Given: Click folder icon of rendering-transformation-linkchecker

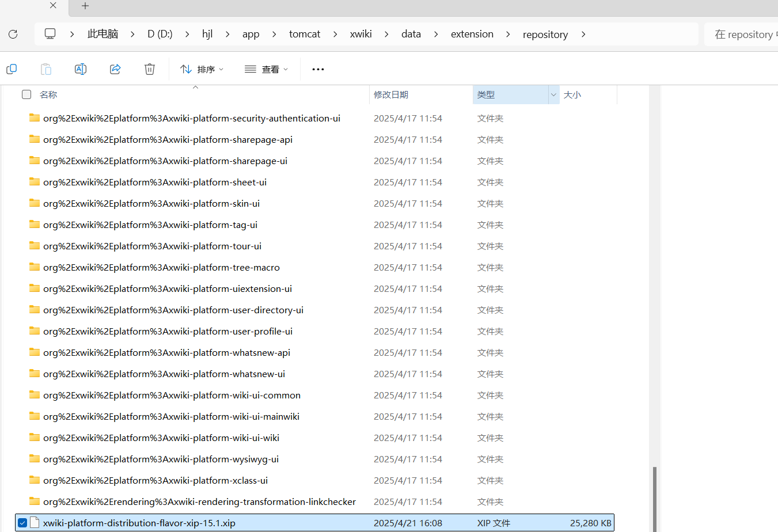Looking at the screenshot, I should click(35, 501).
